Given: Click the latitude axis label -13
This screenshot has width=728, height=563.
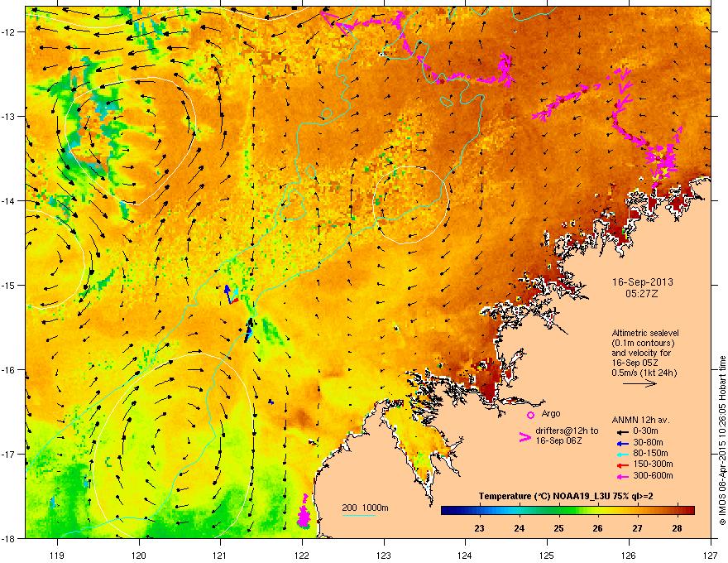Looking at the screenshot, I should click(x=8, y=117).
